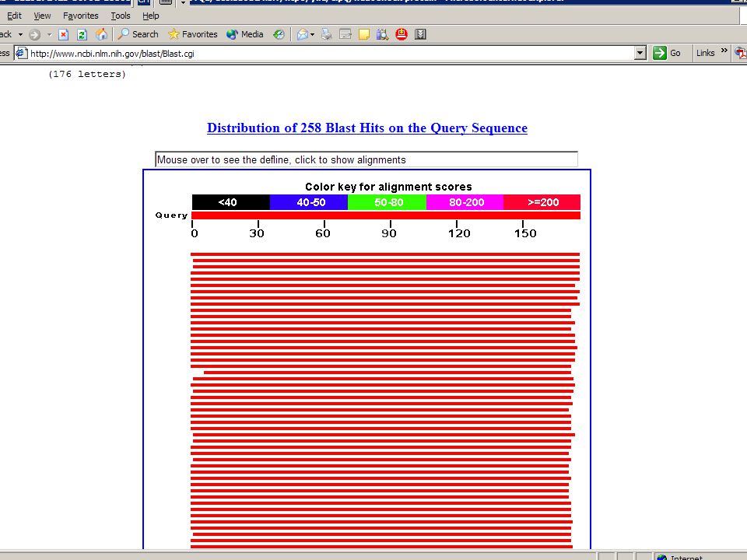Click the keyboard icon in title bar

(165, 2)
